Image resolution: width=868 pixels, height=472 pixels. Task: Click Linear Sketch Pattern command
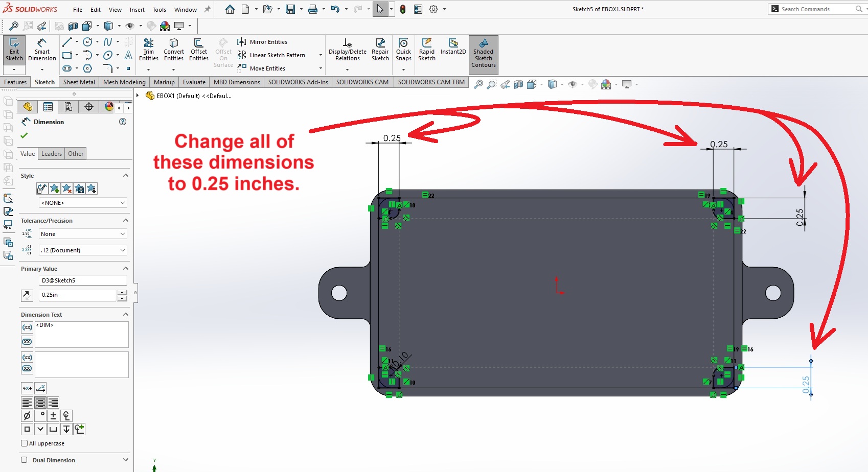coord(277,55)
